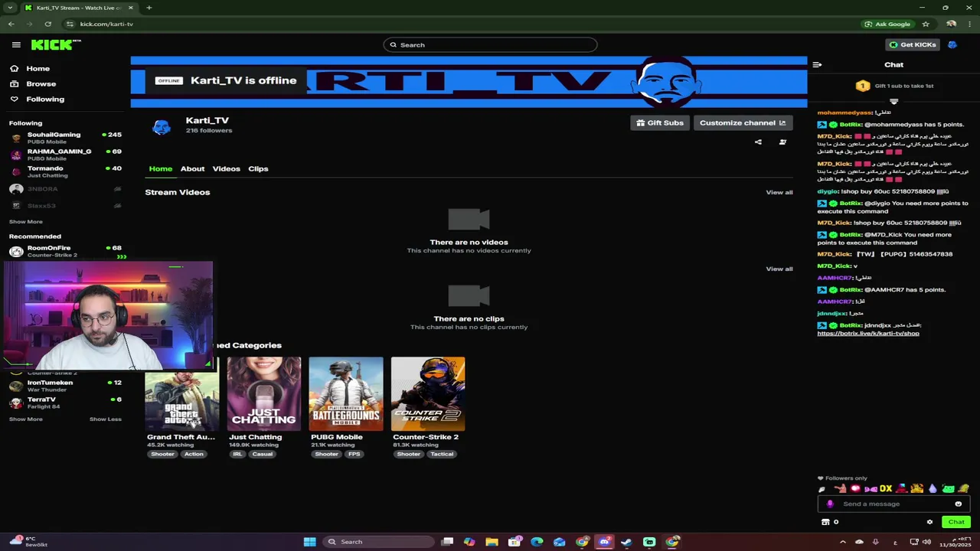Insert the yellow OX emote
This screenshot has height=551, width=980.
coord(886,489)
